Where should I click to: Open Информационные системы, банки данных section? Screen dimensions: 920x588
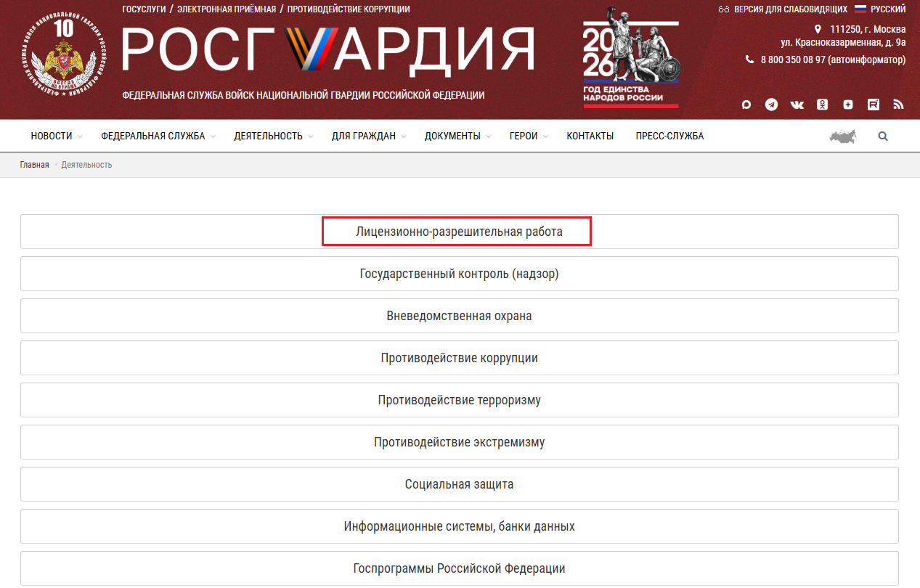tap(460, 526)
